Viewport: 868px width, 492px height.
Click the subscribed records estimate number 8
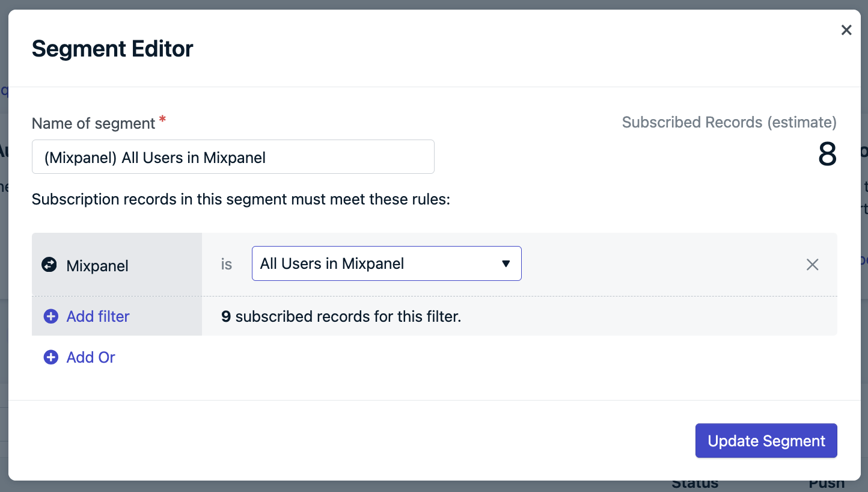[x=827, y=155]
